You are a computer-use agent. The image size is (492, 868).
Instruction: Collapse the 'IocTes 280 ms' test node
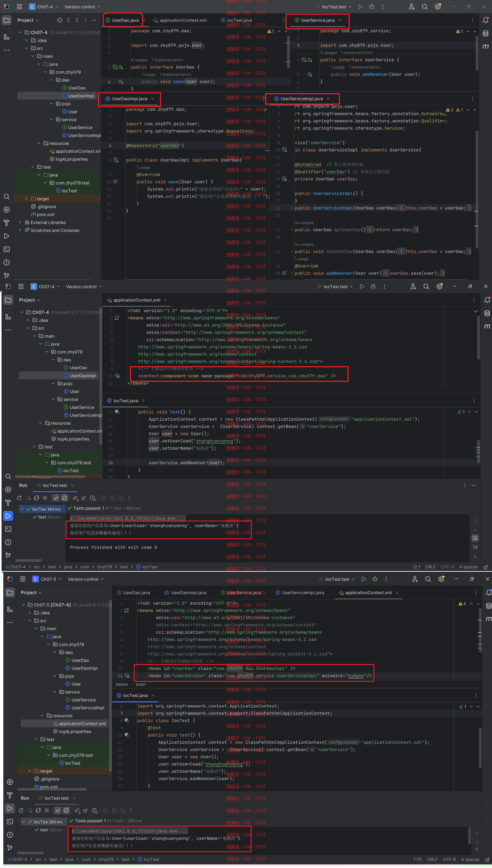tap(24, 822)
